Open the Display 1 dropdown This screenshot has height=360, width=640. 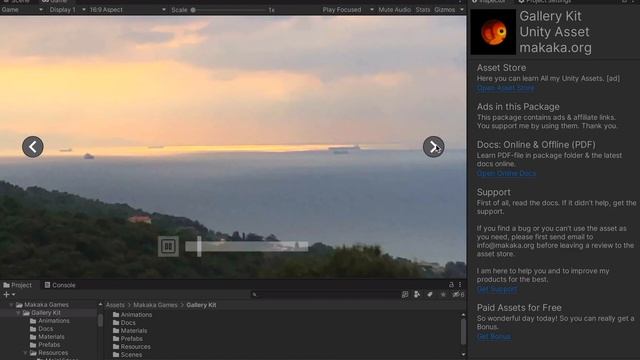coord(67,10)
